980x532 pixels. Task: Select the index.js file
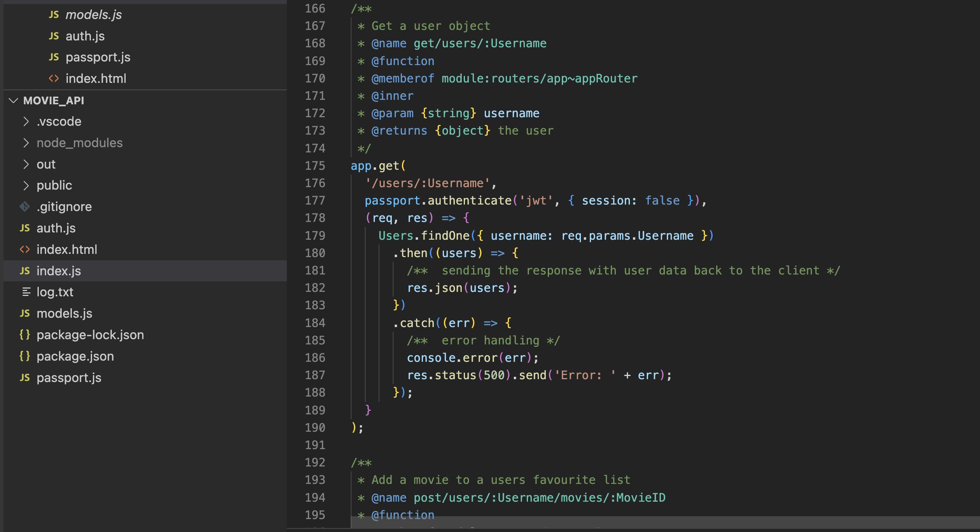(x=59, y=271)
